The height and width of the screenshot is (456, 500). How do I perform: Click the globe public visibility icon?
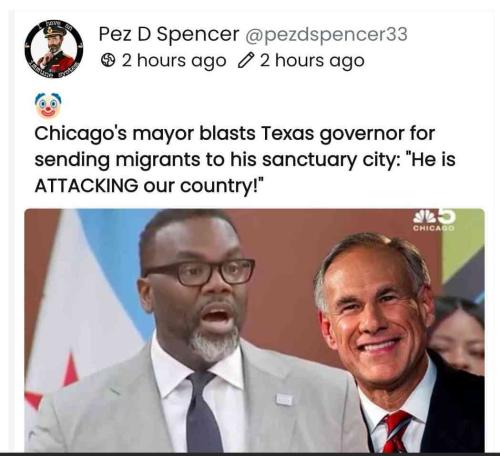(108, 61)
